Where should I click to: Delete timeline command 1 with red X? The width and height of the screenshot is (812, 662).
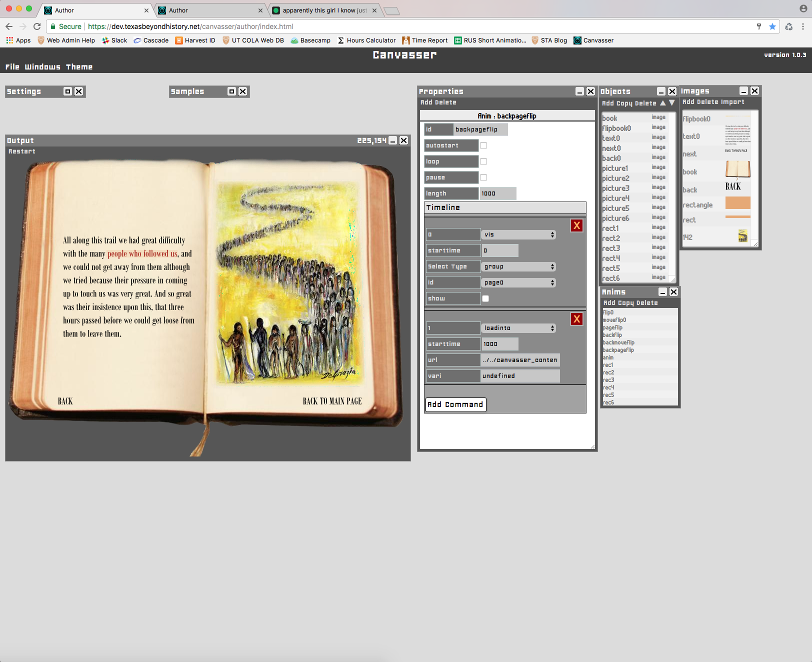[576, 319]
